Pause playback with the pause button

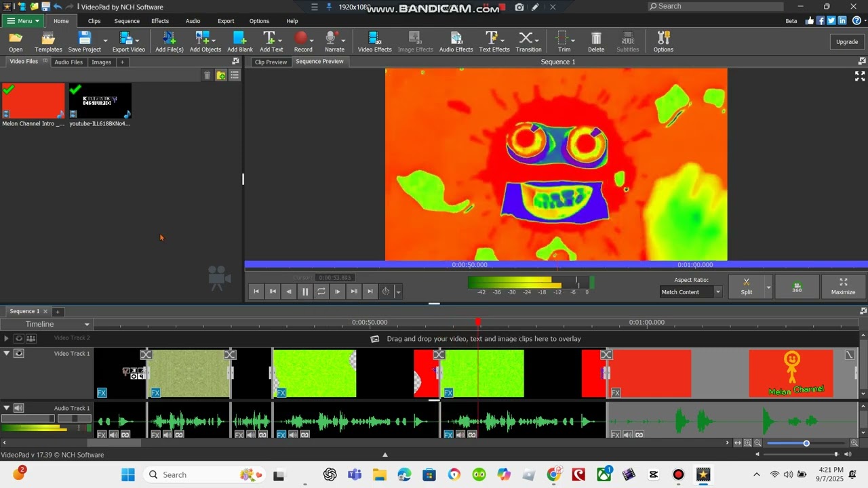[x=304, y=291]
